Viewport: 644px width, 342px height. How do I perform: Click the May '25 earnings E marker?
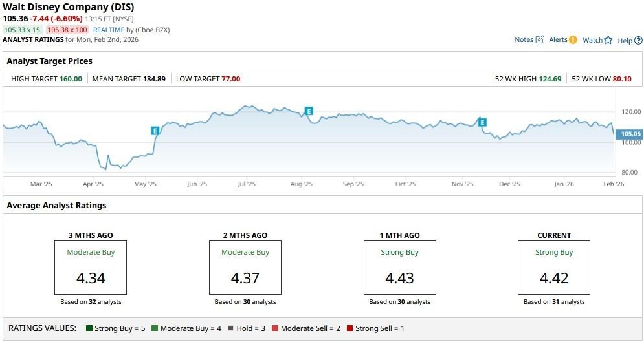[x=155, y=131]
